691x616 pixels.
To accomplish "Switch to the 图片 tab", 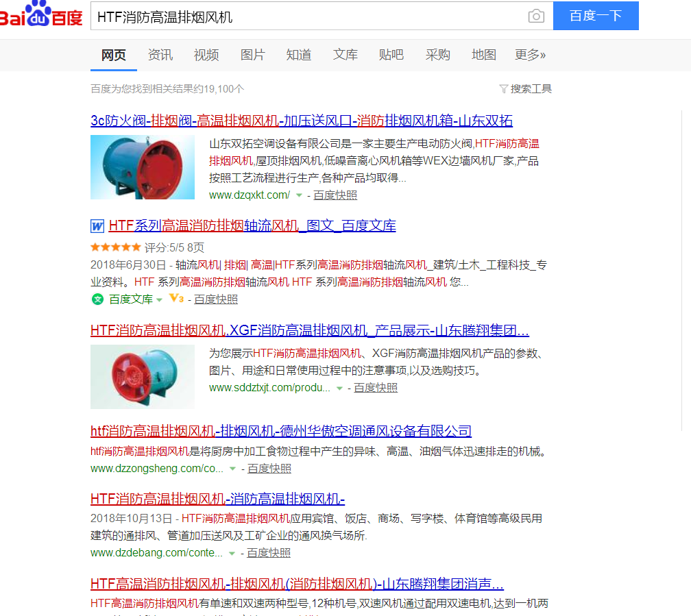I will point(252,55).
